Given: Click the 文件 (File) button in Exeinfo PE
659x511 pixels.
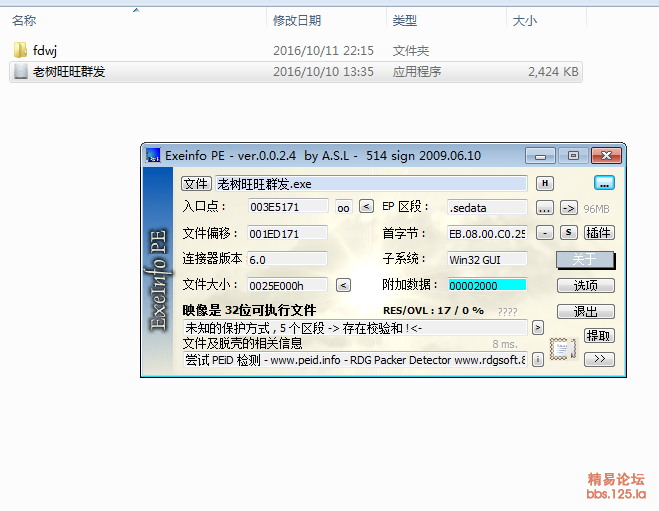Looking at the screenshot, I should (x=196, y=184).
